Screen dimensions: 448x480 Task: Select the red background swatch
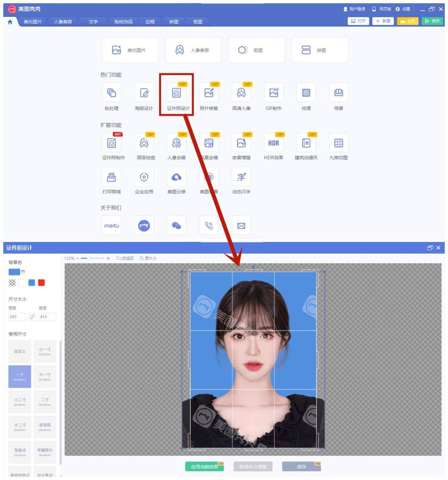click(x=41, y=283)
